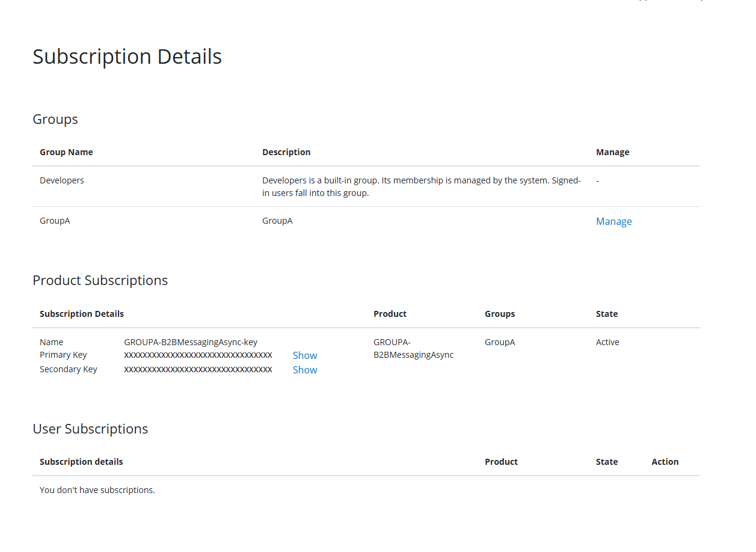The width and height of the screenshot is (756, 552).
Task: Select the GROUPA-B2BMessagingAsync product cell
Action: point(413,348)
